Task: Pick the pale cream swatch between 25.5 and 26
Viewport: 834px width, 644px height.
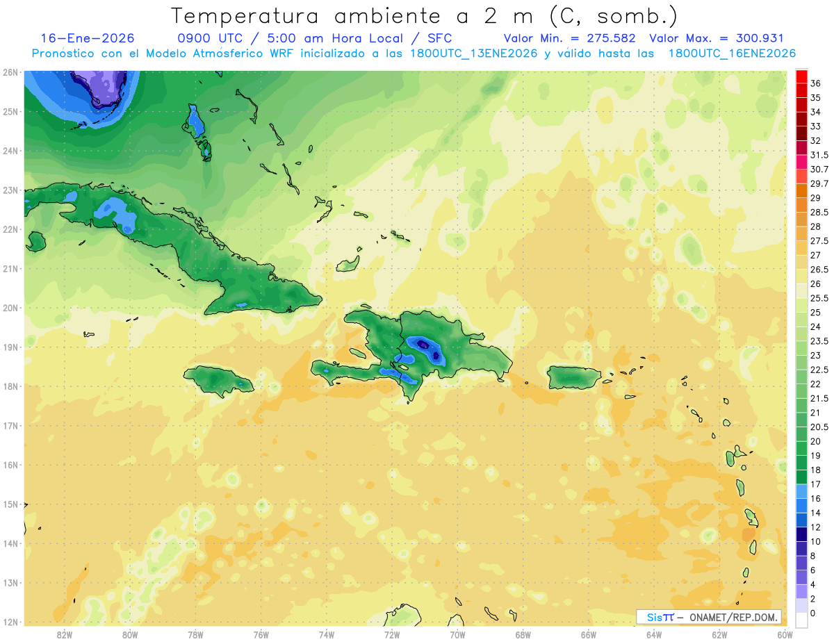Action: (x=801, y=291)
